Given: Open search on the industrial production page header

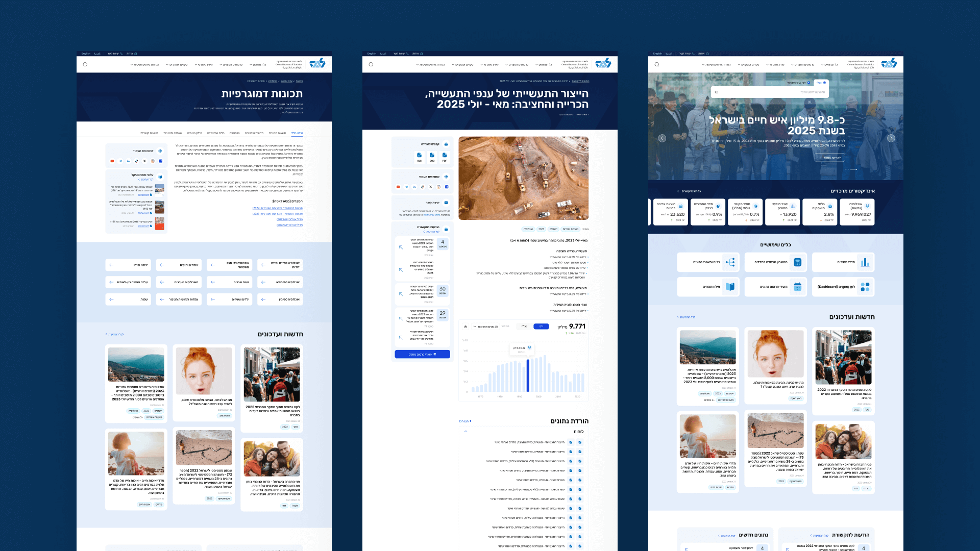Looking at the screenshot, I should tap(371, 64).
